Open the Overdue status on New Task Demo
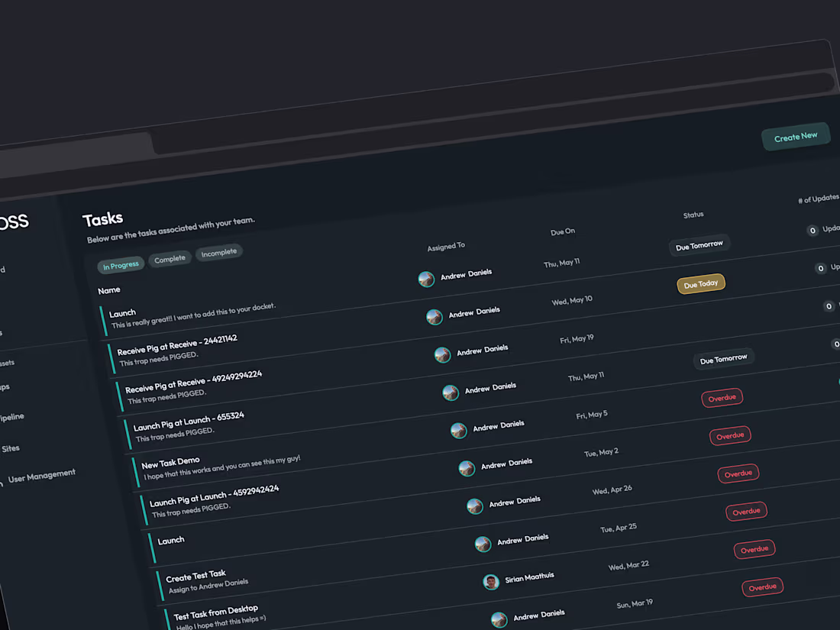 coord(738,473)
